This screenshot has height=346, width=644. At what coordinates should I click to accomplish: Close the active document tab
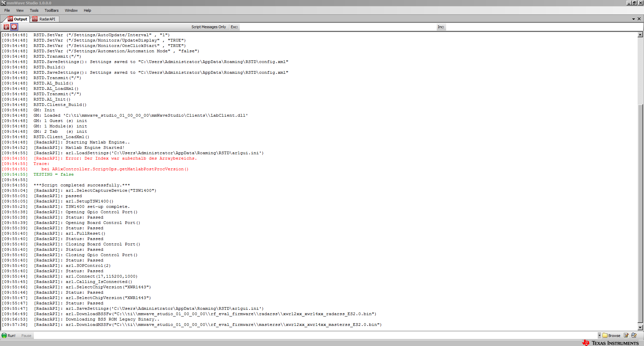(x=639, y=19)
